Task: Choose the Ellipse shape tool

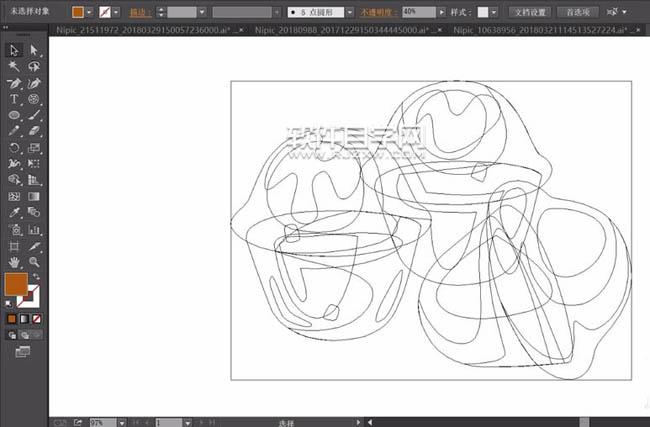Action: click(x=15, y=115)
